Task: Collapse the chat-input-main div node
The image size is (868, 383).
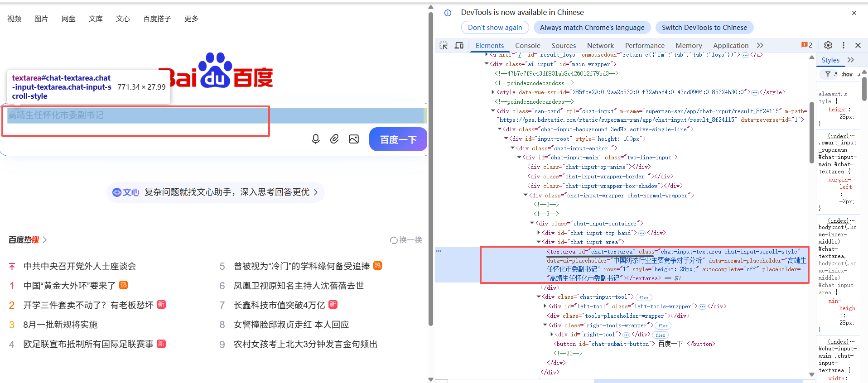Action: (x=519, y=158)
